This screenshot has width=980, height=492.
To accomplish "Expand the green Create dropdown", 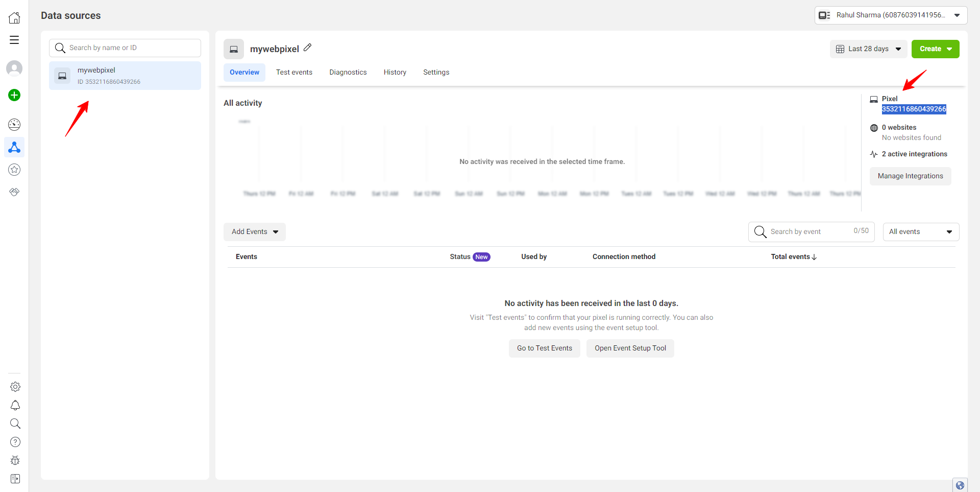I will coord(935,49).
